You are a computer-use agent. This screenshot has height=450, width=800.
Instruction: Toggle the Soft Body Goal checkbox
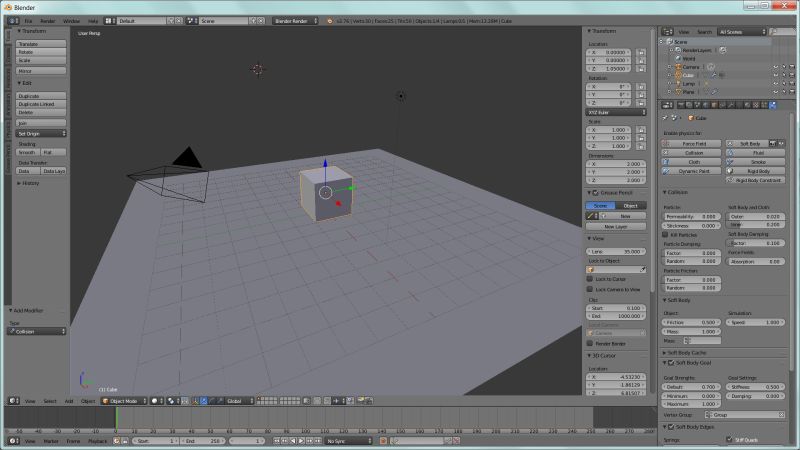pyautogui.click(x=671, y=363)
